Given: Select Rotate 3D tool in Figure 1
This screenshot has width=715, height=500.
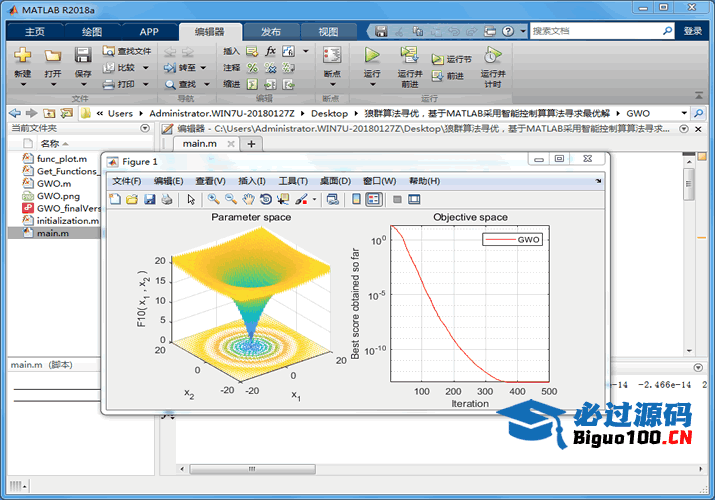Looking at the screenshot, I should coord(265,199).
